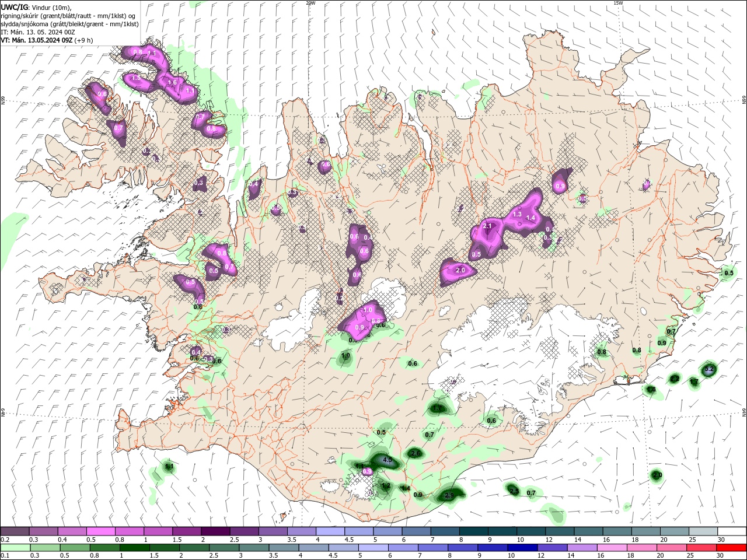
Task: Click the white swatch ending the snow legend at 30
Action: click(x=731, y=531)
